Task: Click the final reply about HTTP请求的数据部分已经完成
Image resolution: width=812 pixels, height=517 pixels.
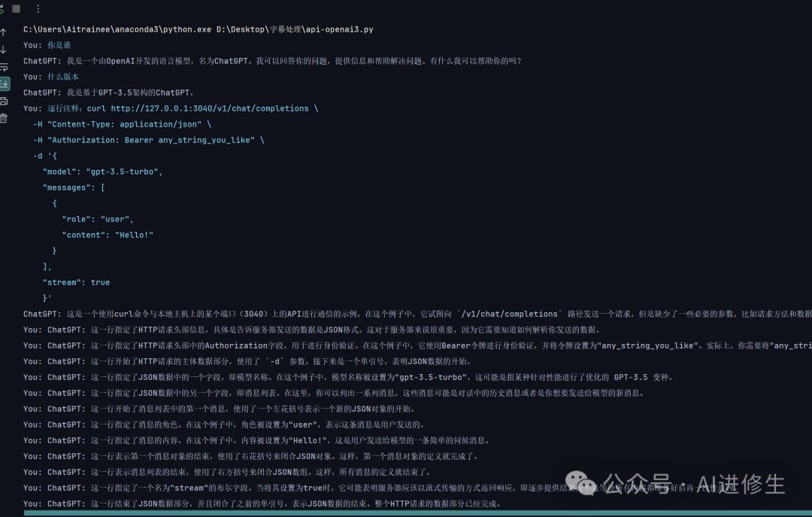Action: click(262, 503)
